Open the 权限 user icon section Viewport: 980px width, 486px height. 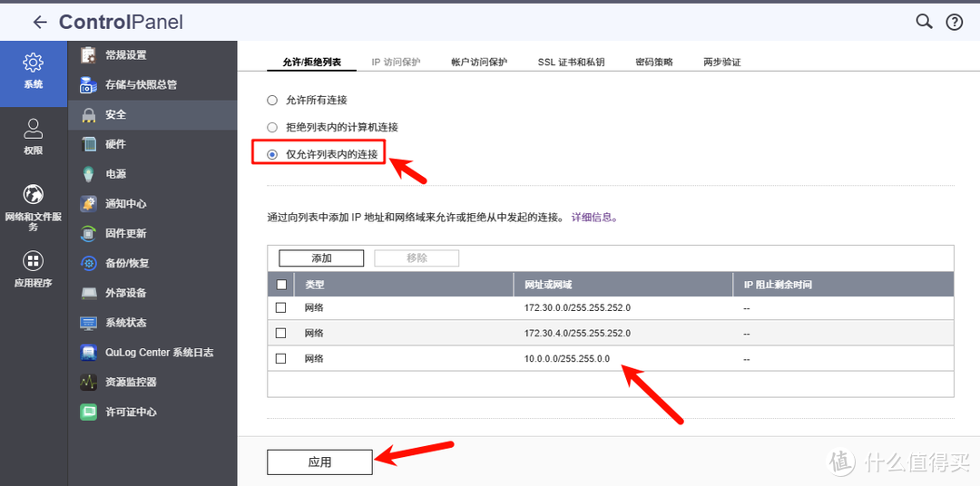pyautogui.click(x=34, y=129)
